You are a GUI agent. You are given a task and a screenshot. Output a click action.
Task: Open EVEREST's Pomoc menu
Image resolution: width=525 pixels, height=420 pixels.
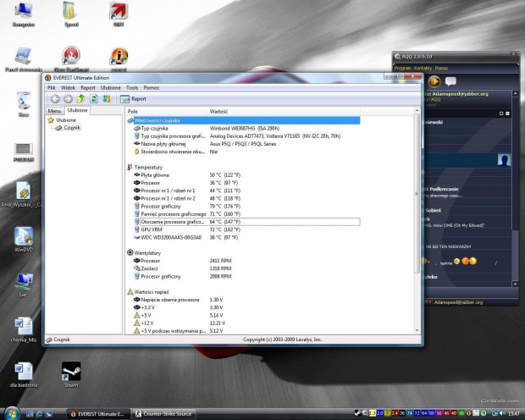click(x=152, y=88)
